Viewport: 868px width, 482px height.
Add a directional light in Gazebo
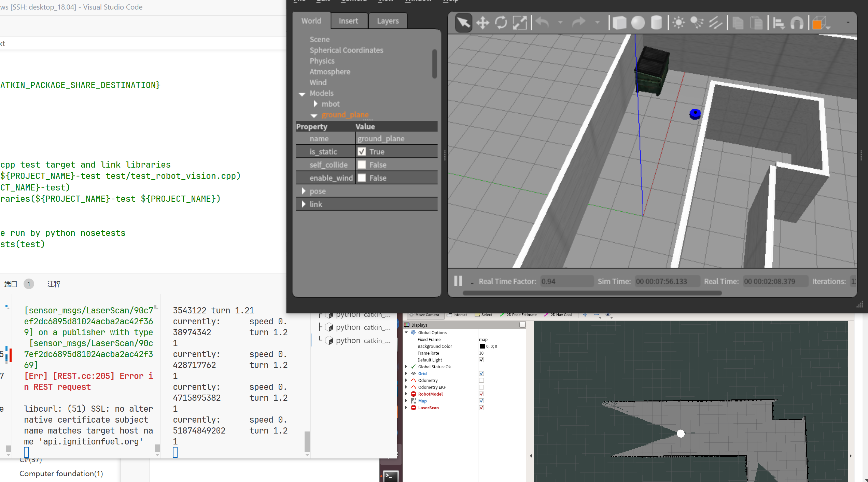[x=715, y=23]
